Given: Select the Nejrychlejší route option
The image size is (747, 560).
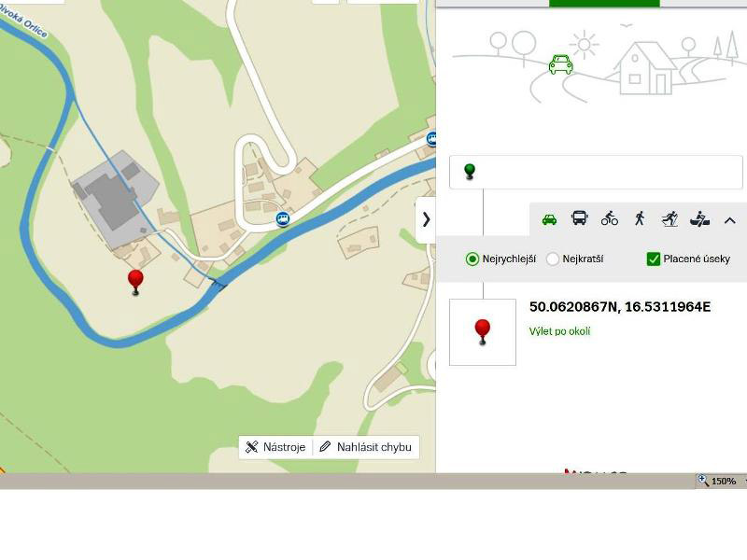Looking at the screenshot, I should pyautogui.click(x=472, y=259).
